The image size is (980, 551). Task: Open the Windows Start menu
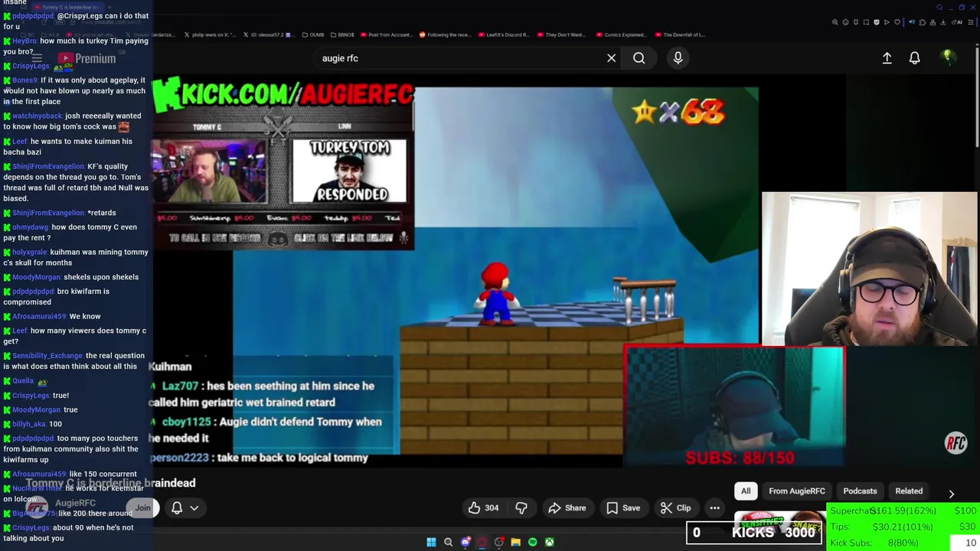pos(431,542)
